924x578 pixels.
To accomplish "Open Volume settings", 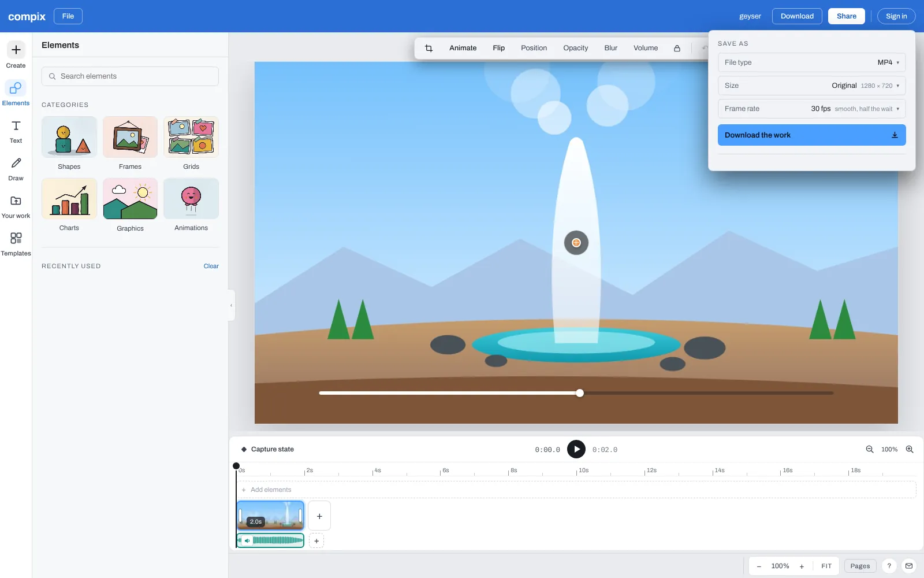I will [x=646, y=48].
